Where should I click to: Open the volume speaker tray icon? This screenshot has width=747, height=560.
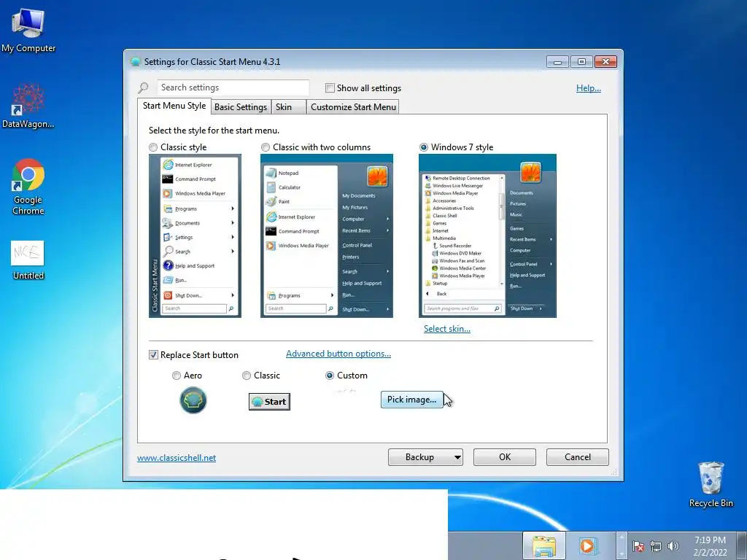673,546
